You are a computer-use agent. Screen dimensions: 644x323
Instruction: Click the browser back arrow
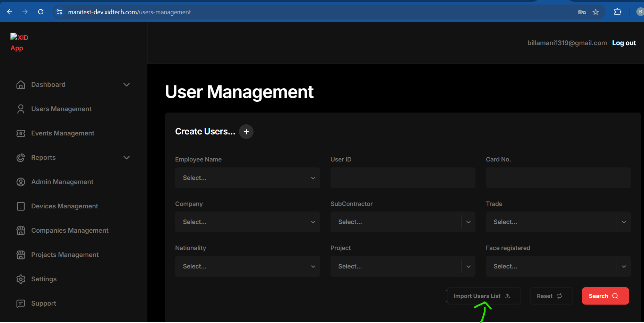tap(10, 12)
